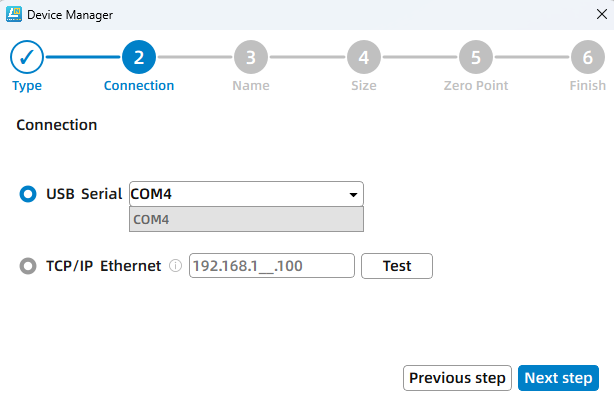
Task: Click the Connection step label
Action: tap(139, 86)
